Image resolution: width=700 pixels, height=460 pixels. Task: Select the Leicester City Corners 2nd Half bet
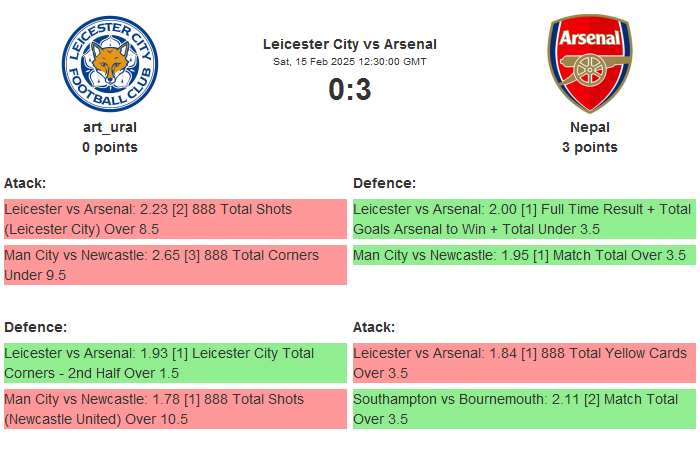click(175, 363)
